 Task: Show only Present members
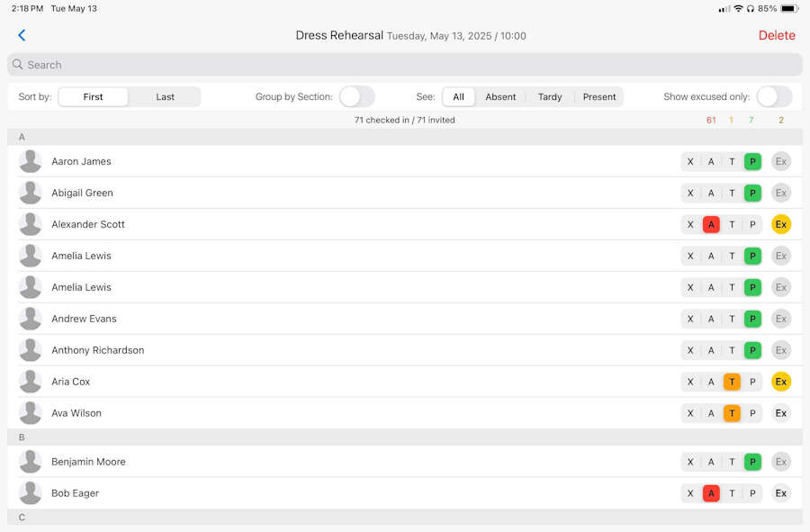coord(599,97)
